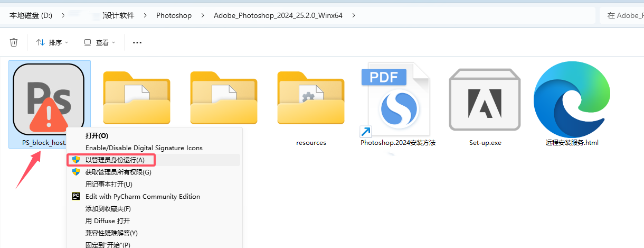Expand the 查看 view dropdown
The image size is (644, 248).
pyautogui.click(x=99, y=42)
